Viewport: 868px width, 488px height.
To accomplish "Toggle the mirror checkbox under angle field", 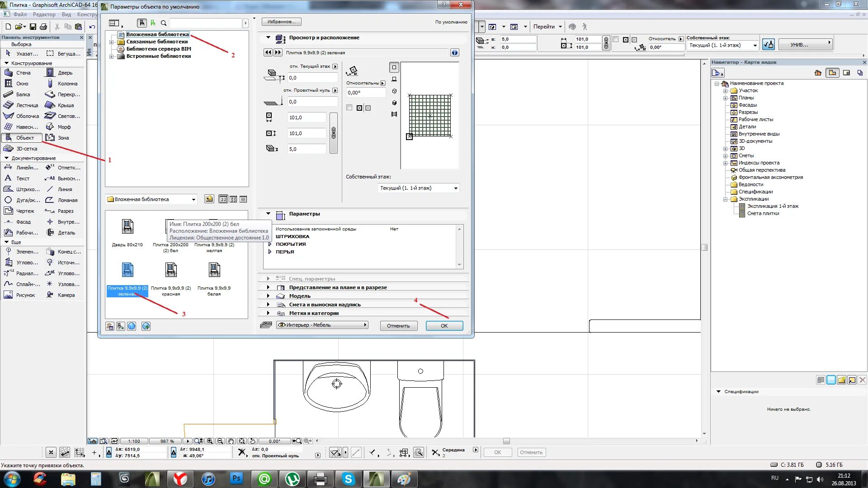I will (349, 108).
